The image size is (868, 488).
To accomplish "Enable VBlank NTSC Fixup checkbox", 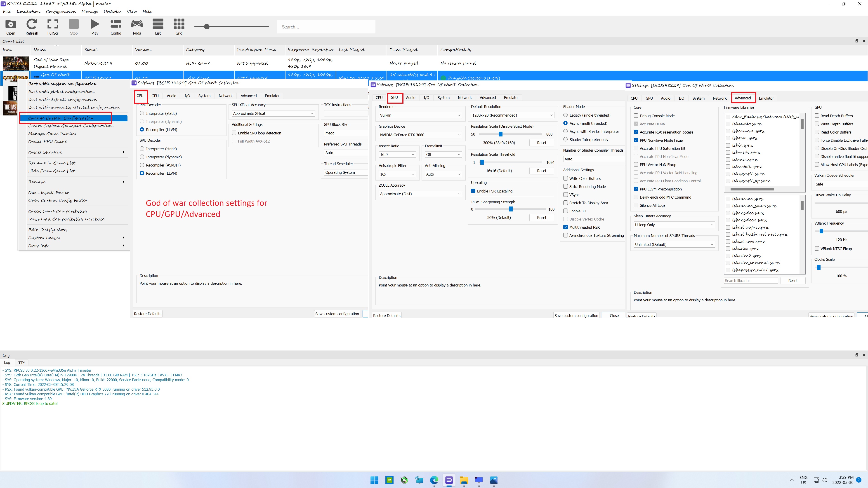I will click(817, 249).
